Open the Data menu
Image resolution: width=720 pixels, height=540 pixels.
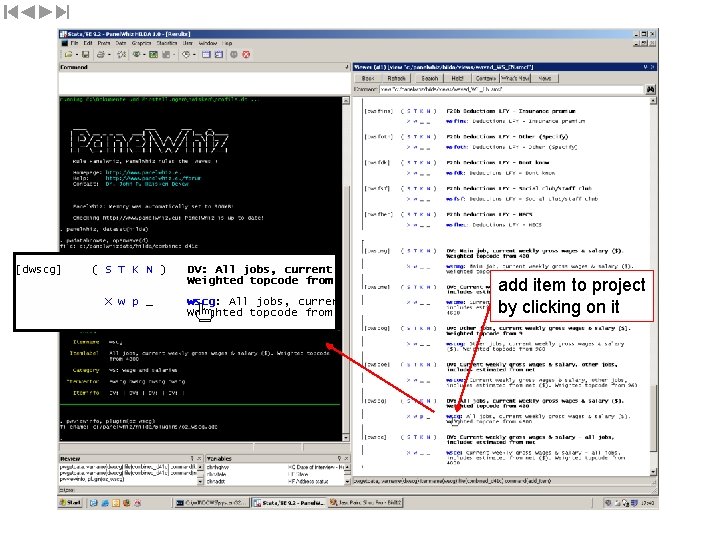(x=121, y=43)
